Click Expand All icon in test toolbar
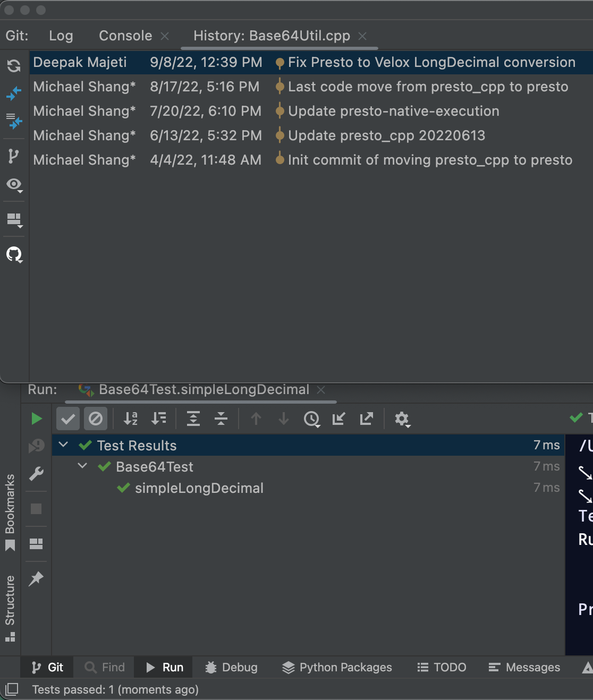This screenshot has width=593, height=700. coord(193,419)
